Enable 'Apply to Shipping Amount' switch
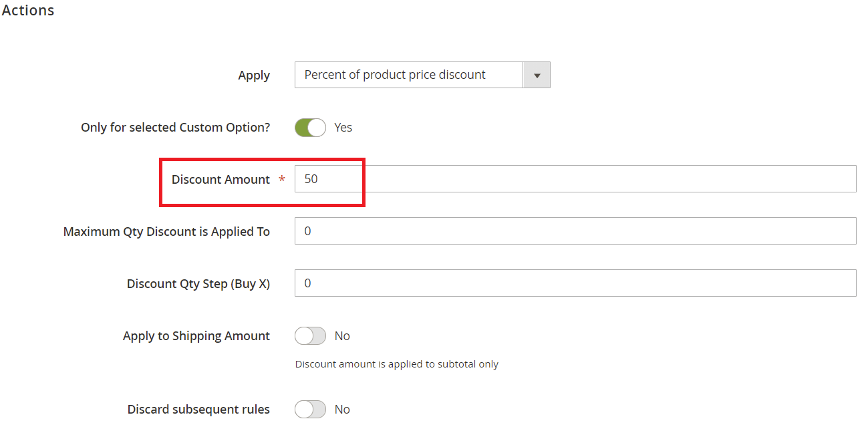The width and height of the screenshot is (868, 437). [309, 335]
